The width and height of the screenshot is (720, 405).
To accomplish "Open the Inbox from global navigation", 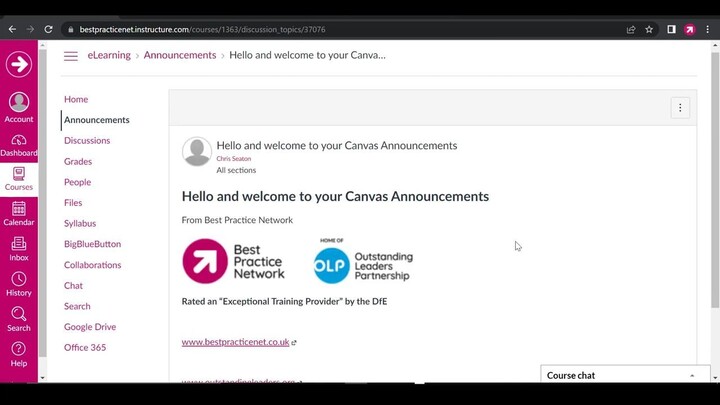I will (19, 249).
